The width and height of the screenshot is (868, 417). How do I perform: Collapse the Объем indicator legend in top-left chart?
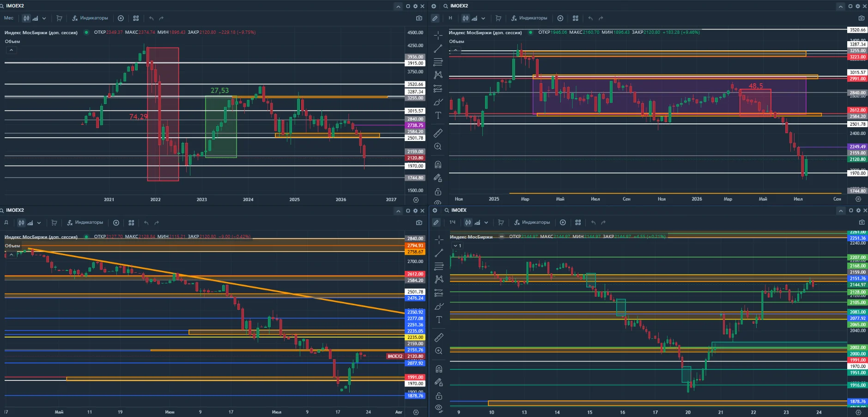(x=11, y=50)
